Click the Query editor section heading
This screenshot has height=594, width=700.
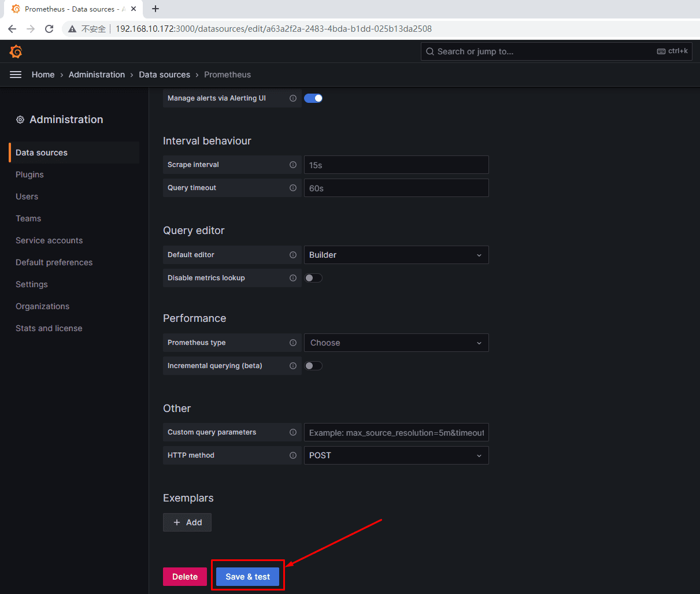pos(194,231)
